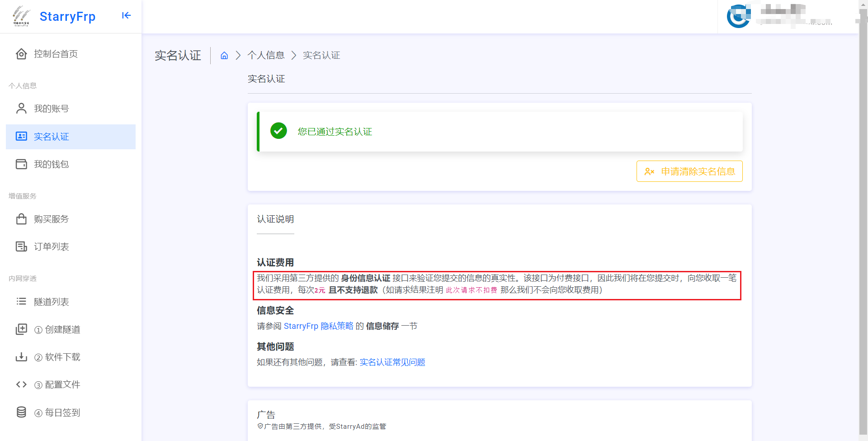Click the download icon for 软件下载
868x441 pixels.
click(x=21, y=357)
